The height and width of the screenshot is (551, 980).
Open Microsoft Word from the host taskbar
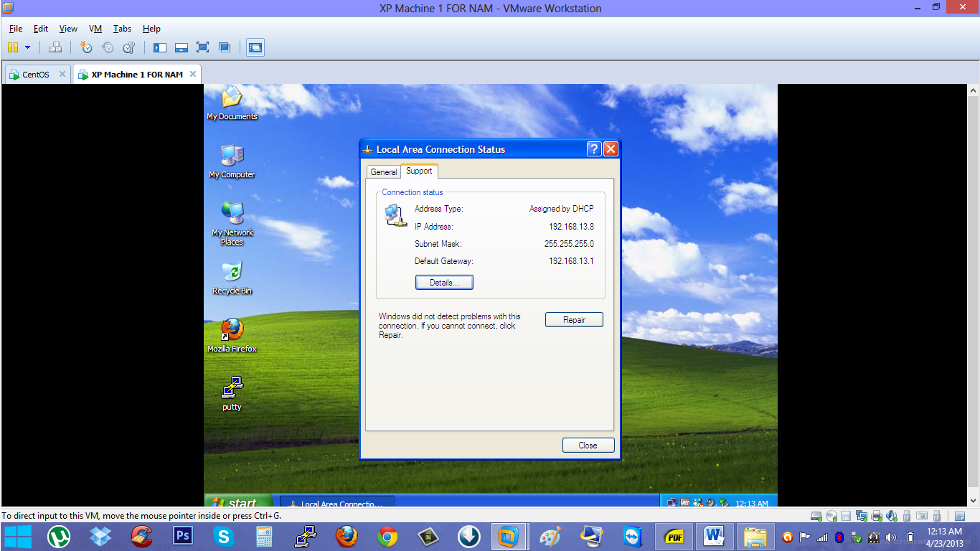(x=714, y=537)
